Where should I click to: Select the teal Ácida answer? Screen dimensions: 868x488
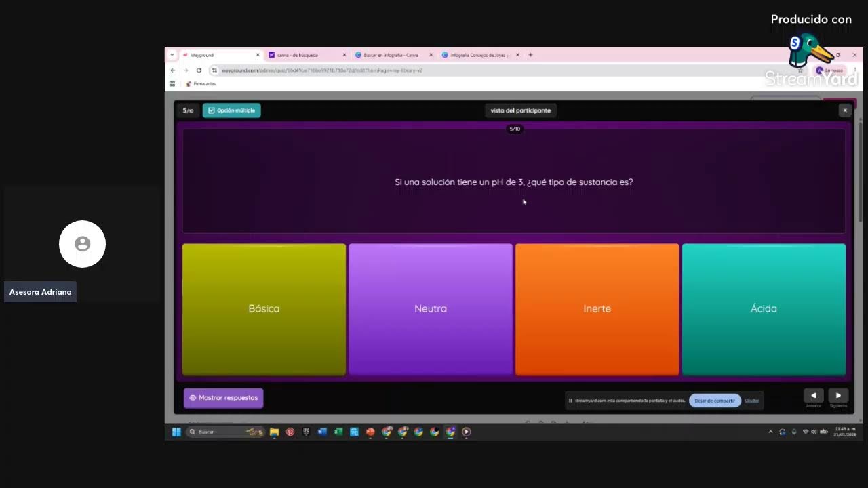[x=764, y=309]
